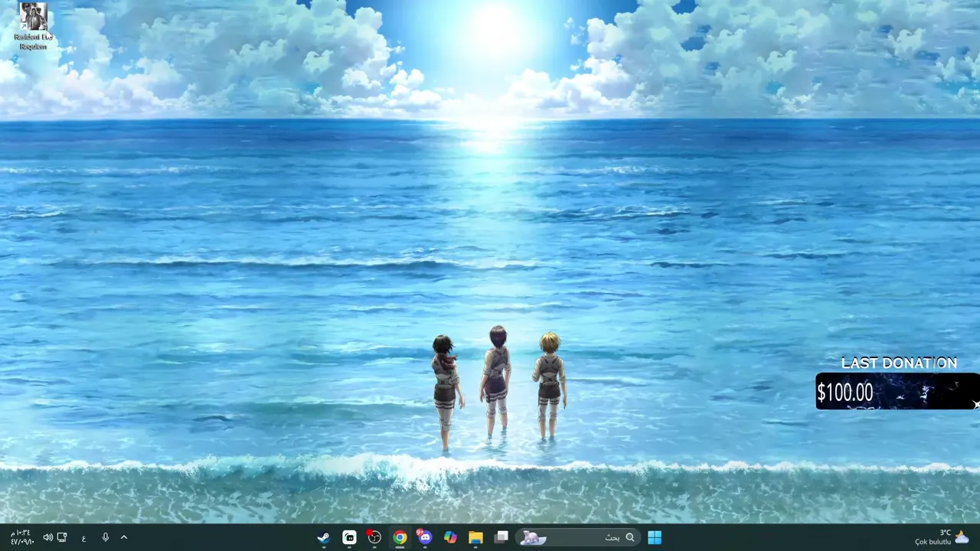Expand the hidden system tray icons

[124, 537]
